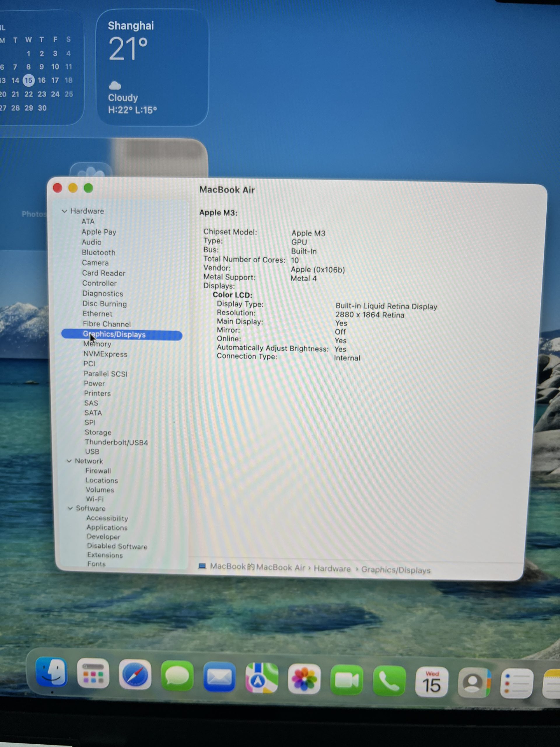Open the Launchpad apps grid icon
Image resolution: width=560 pixels, height=747 pixels.
(x=93, y=673)
